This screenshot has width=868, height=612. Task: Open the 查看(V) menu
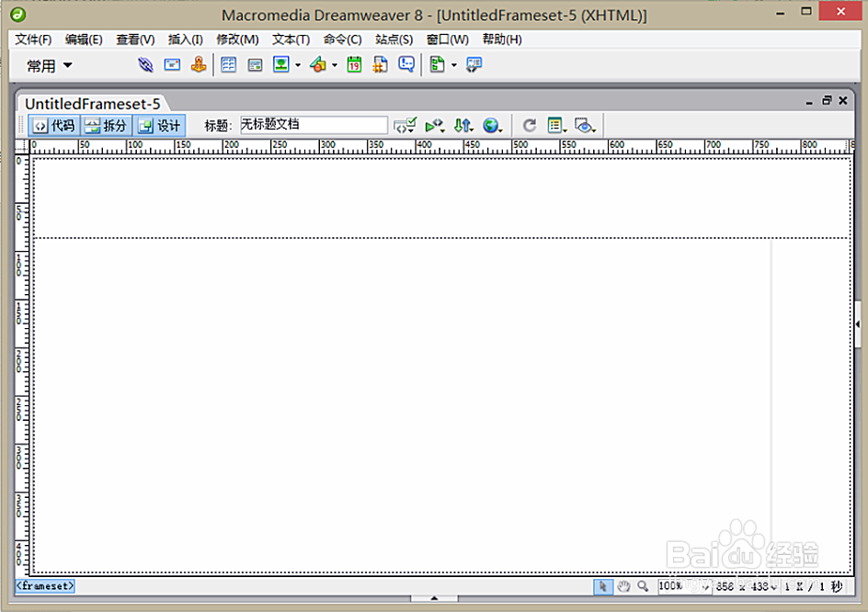pos(135,40)
